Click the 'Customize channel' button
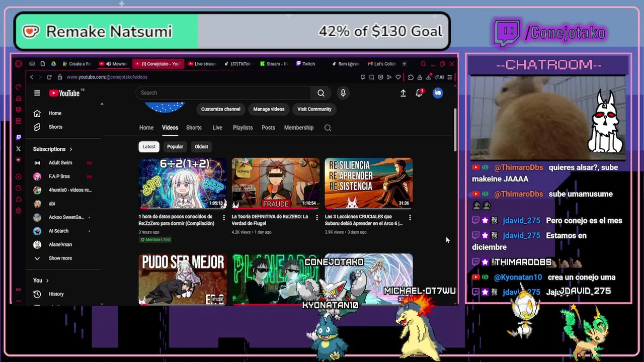644x362 pixels. 220,109
